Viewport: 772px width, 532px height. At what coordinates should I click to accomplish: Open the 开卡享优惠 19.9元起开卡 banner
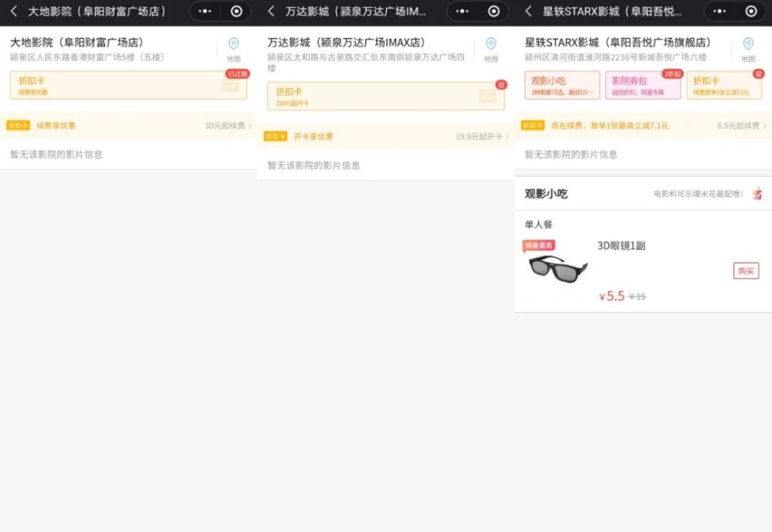click(386, 137)
